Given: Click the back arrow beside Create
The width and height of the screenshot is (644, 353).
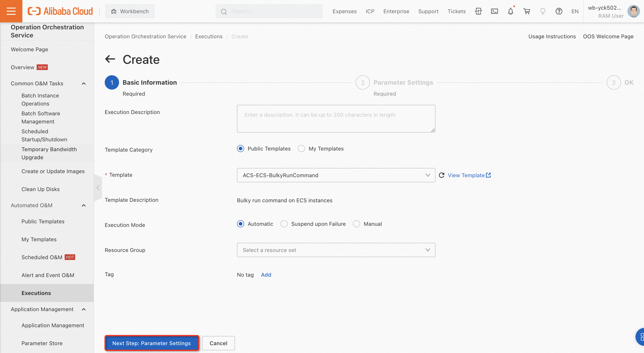Looking at the screenshot, I should click(110, 59).
